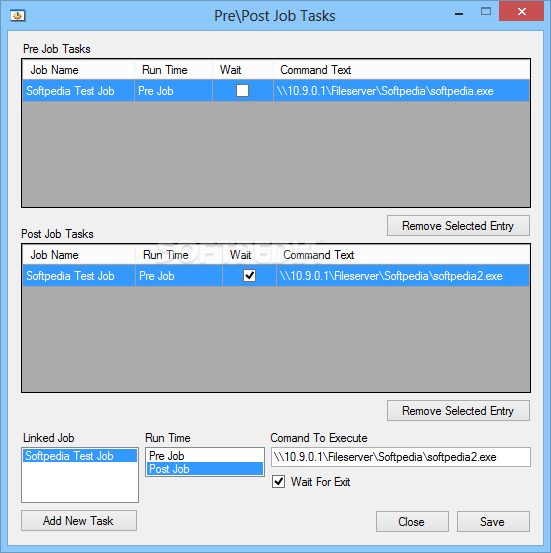Select Pre Job cell in Pre Job Tasks table
The height and width of the screenshot is (553, 551).
173,91
